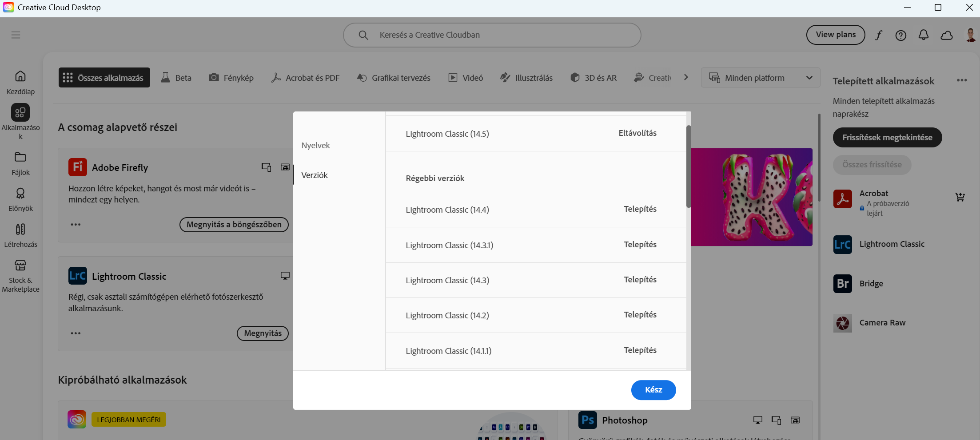Click Lightroom Classic icon in installed list

coord(842,244)
